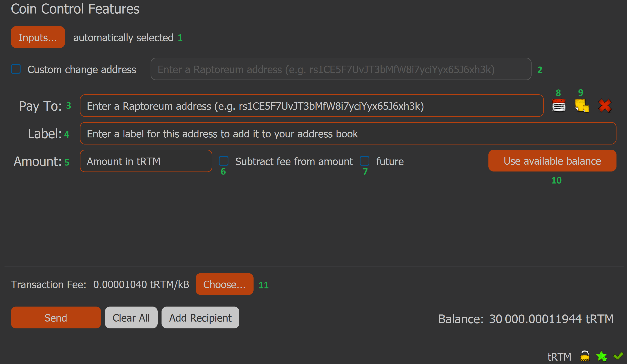This screenshot has width=627, height=364.
Task: Check Subtract fee from amount
Action: pos(224,161)
